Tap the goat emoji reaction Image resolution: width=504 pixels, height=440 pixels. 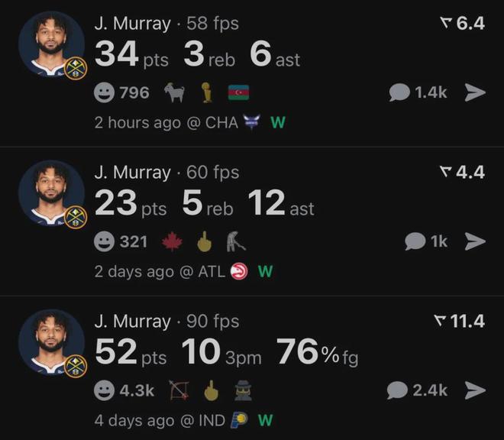point(174,92)
